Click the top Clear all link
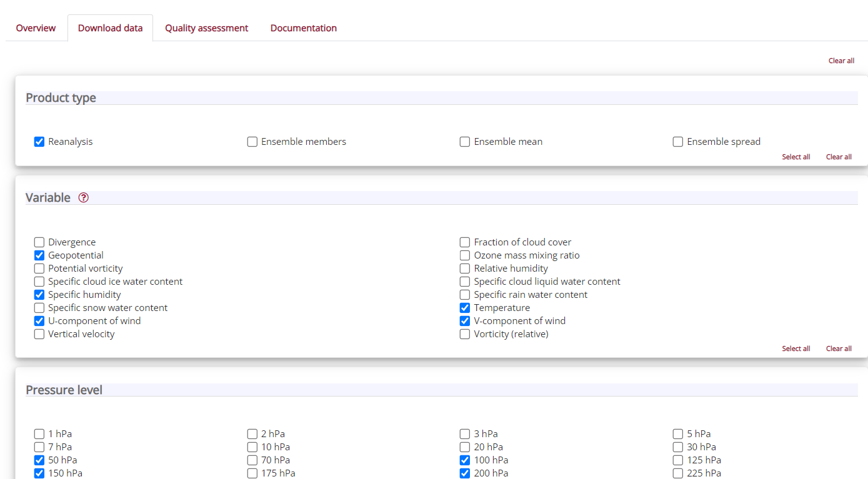 [841, 61]
